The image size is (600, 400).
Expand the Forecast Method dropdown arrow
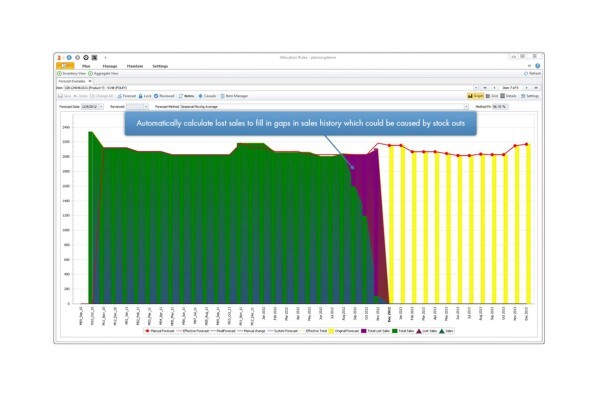click(466, 107)
